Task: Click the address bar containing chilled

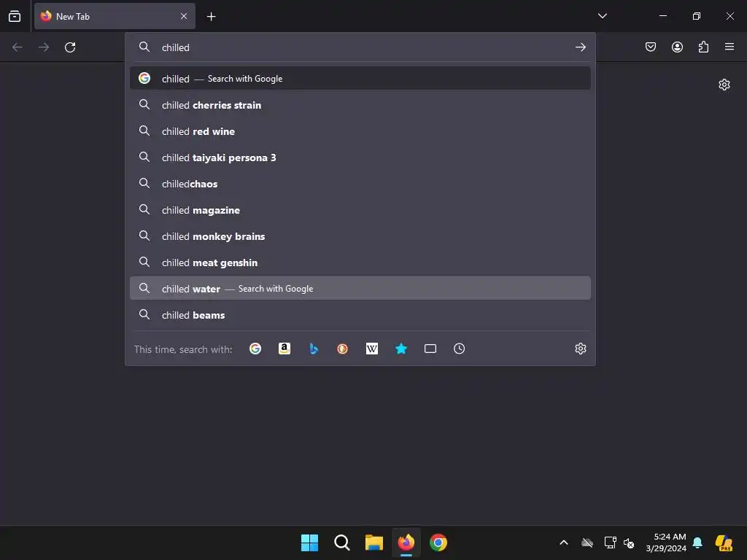Action: tap(362, 47)
